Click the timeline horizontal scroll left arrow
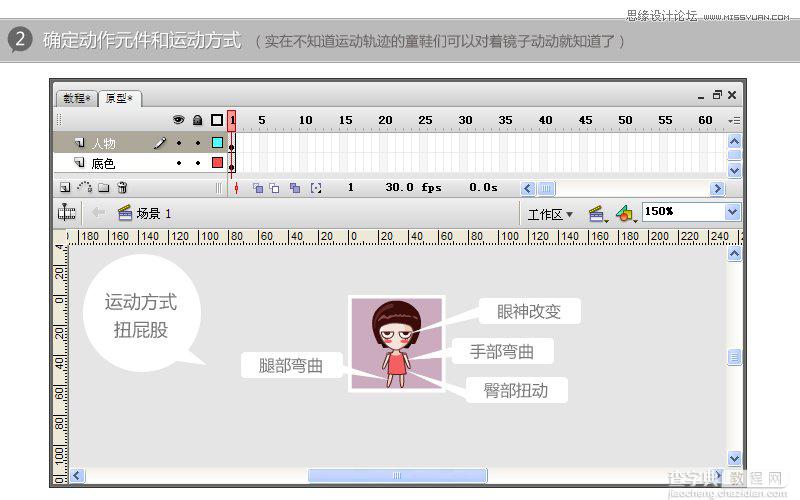The height and width of the screenshot is (500, 800). 528,189
